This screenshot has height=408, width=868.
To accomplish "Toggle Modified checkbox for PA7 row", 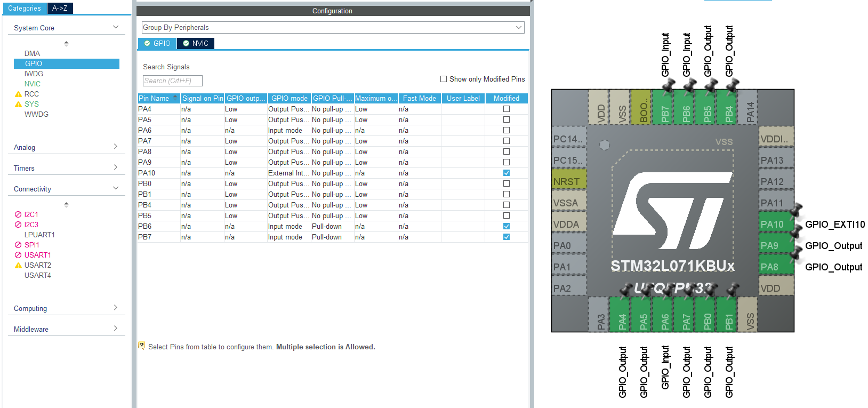I will pyautogui.click(x=507, y=141).
